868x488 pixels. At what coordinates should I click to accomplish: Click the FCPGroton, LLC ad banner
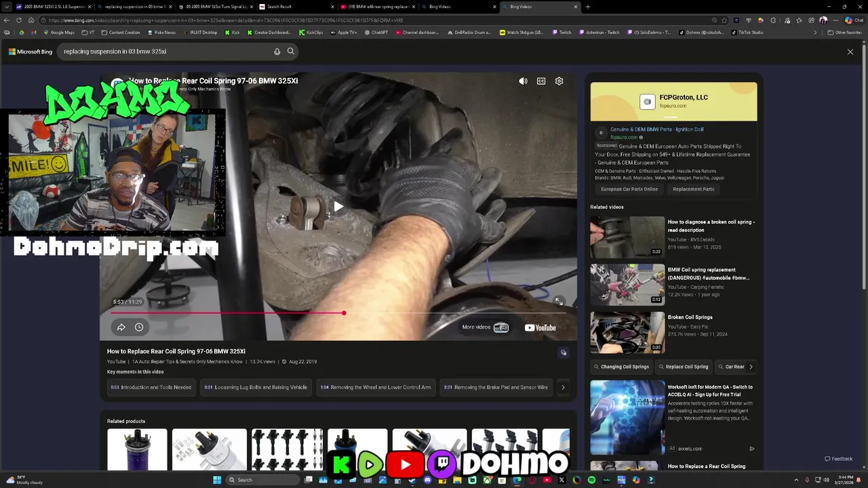(673, 102)
